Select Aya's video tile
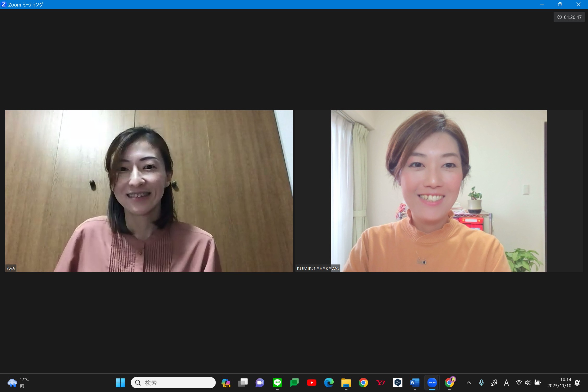Viewport: 588px width, 392px height. 149,191
